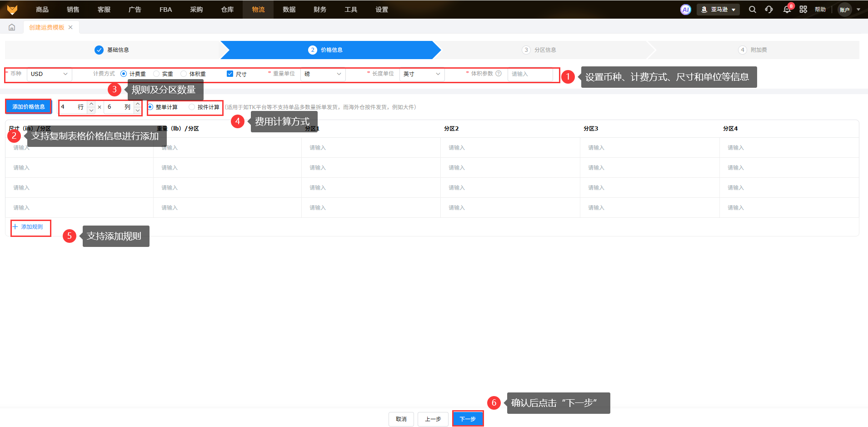Select the 实重 radio button

[x=156, y=74]
